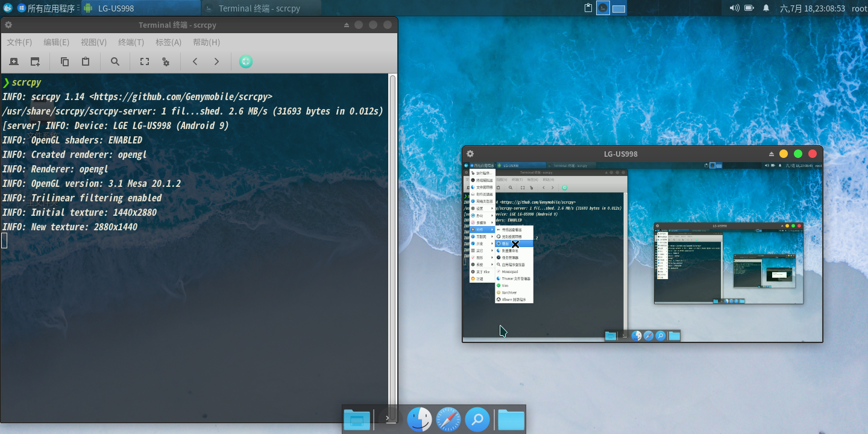This screenshot has width=868, height=434.
Task: Go to next tab with right arrow icon
Action: (x=216, y=61)
